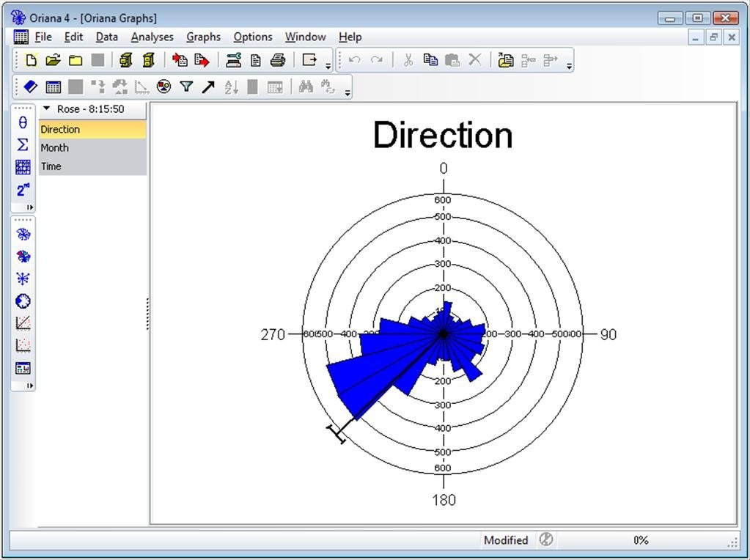Screen dimensions: 750x560
Task: Click the data grid table icon
Action: coord(53,87)
